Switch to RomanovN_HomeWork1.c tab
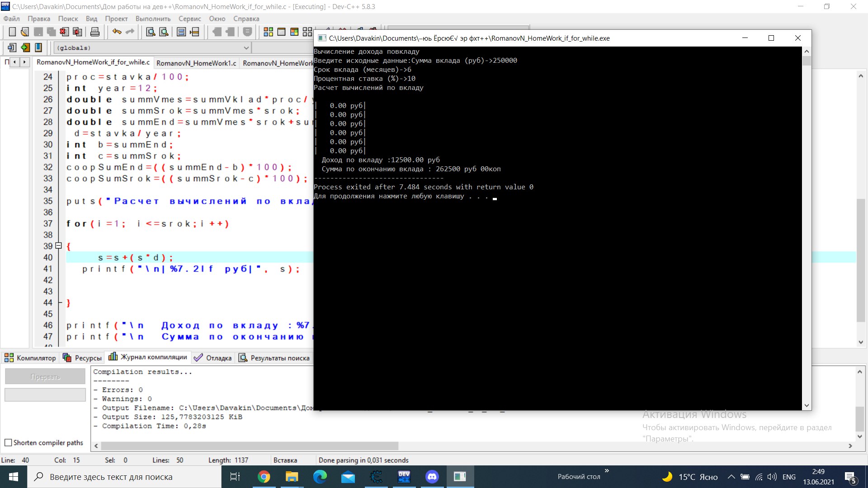The height and width of the screenshot is (488, 868). click(196, 63)
